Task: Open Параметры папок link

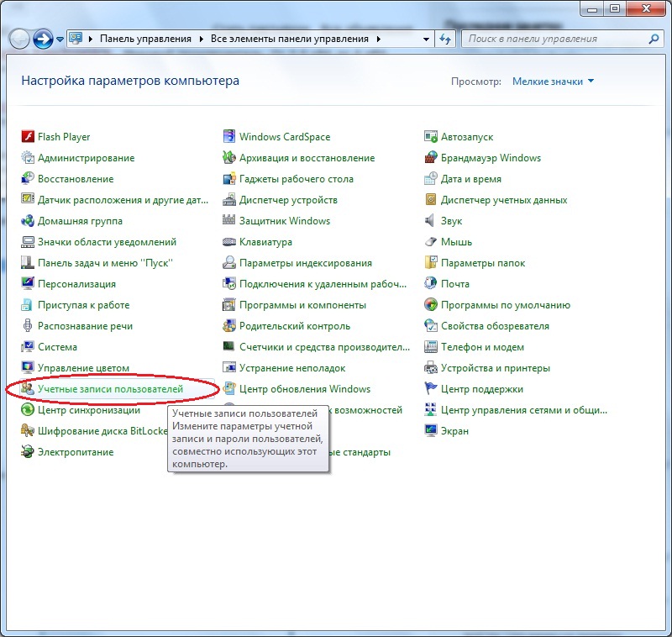Action: (483, 263)
